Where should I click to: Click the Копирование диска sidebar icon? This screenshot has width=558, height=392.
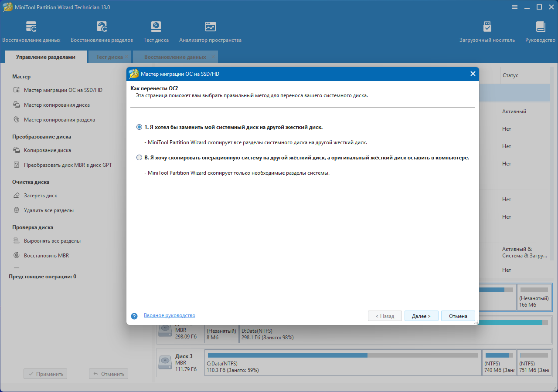click(17, 150)
